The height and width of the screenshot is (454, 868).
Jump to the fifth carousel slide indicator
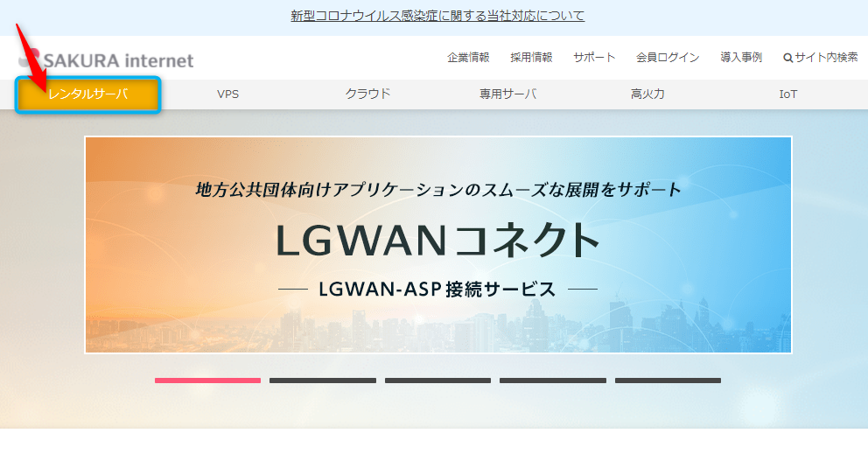click(668, 381)
